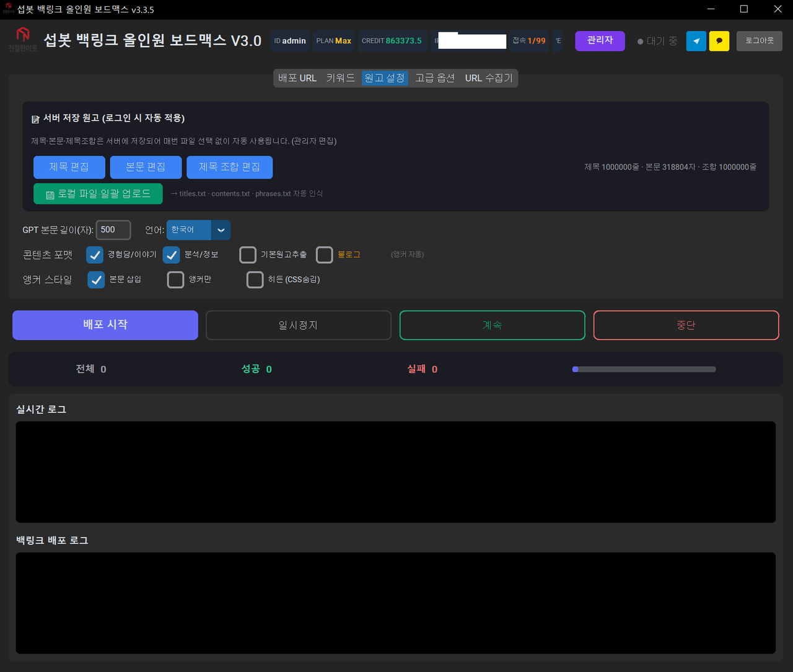Click the 일시정지 button
The height and width of the screenshot is (672, 793).
point(299,325)
